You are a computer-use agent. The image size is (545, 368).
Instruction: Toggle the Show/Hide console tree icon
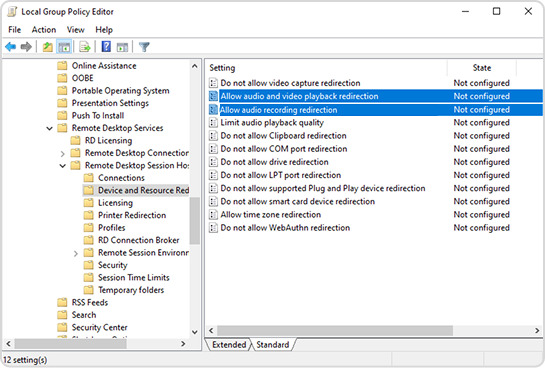pyautogui.click(x=64, y=47)
